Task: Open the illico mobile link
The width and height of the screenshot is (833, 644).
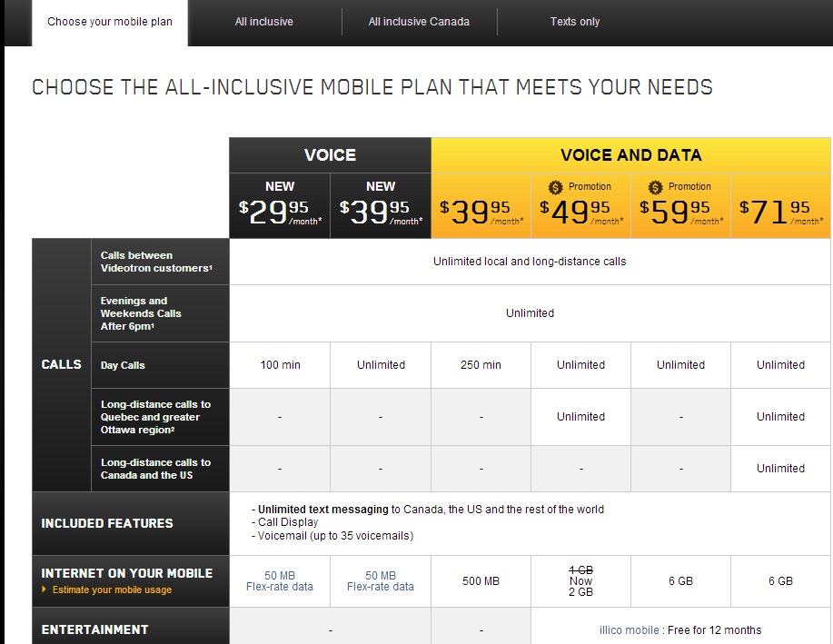Action: click(x=629, y=630)
